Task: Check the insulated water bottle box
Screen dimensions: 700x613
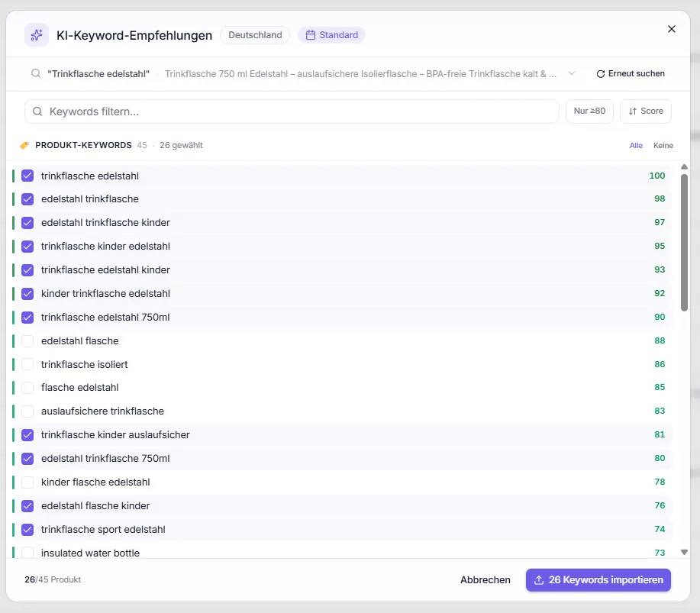Action: coord(27,553)
